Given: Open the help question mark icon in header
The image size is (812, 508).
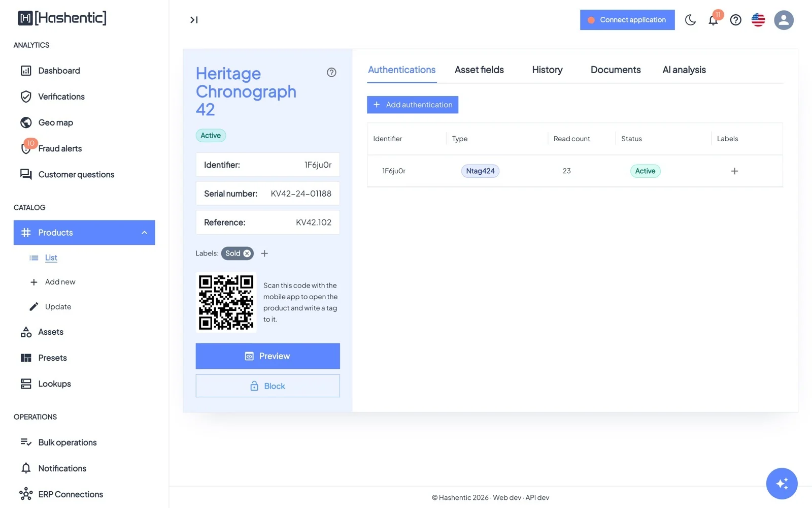Looking at the screenshot, I should [735, 20].
